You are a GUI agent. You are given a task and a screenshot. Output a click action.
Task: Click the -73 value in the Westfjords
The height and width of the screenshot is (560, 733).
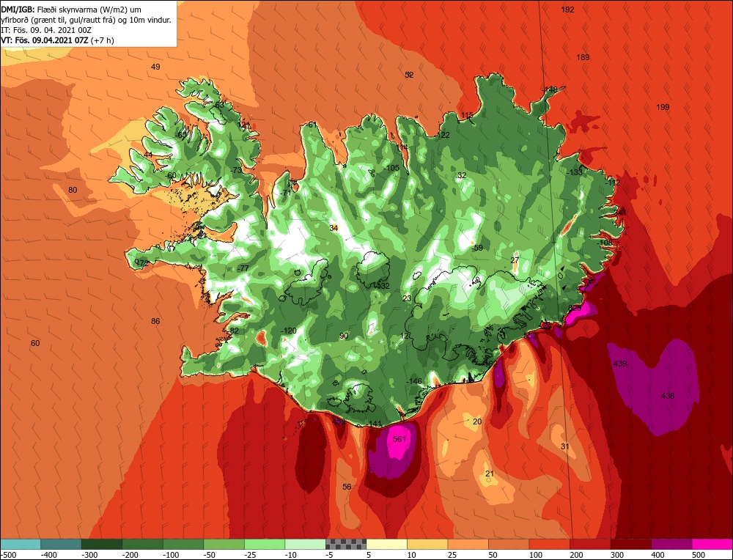pyautogui.click(x=237, y=169)
